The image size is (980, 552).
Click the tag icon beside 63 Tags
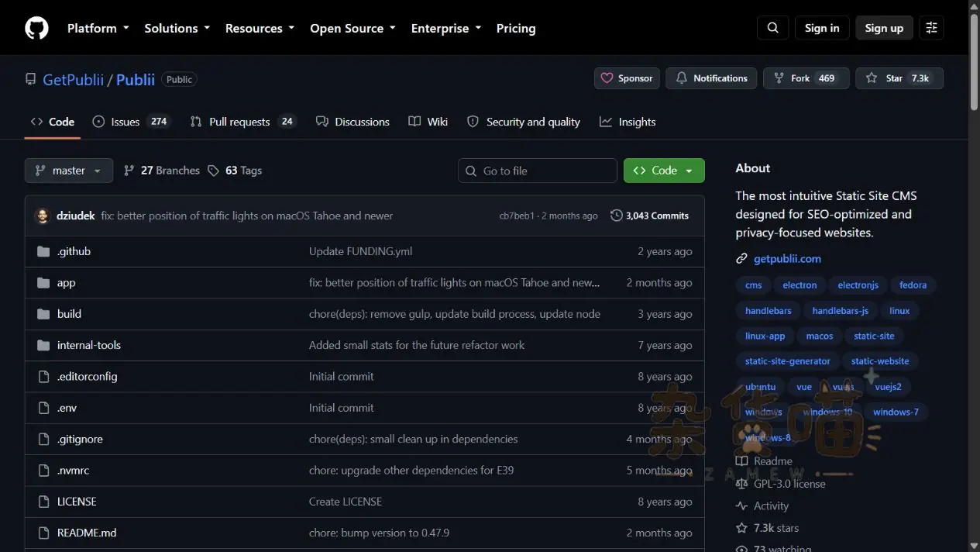click(213, 171)
